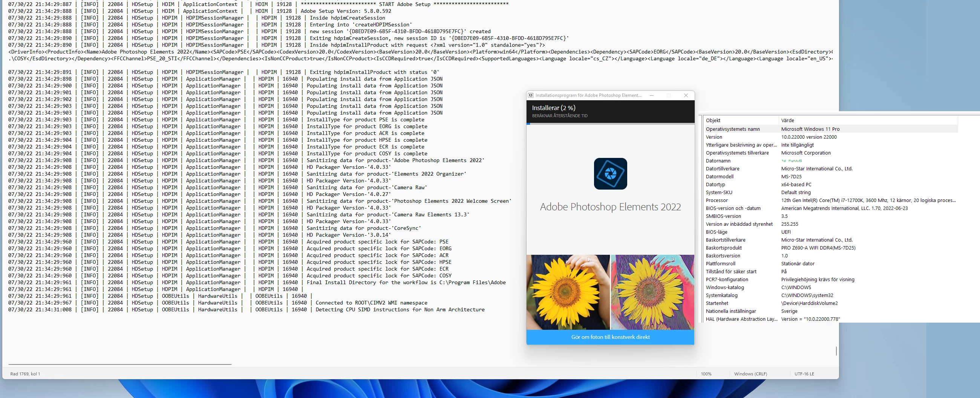Click 'UTF-16 LE' encoding indicator in status bar

pyautogui.click(x=804, y=374)
